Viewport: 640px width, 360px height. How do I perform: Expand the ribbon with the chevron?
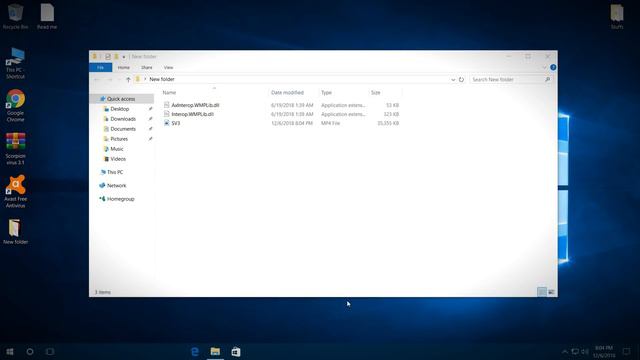coord(544,67)
